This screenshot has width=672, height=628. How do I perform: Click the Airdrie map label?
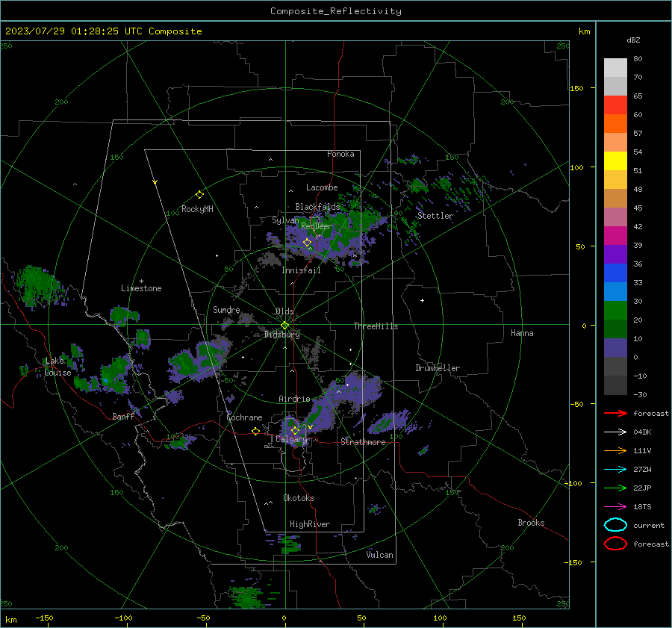(x=294, y=399)
